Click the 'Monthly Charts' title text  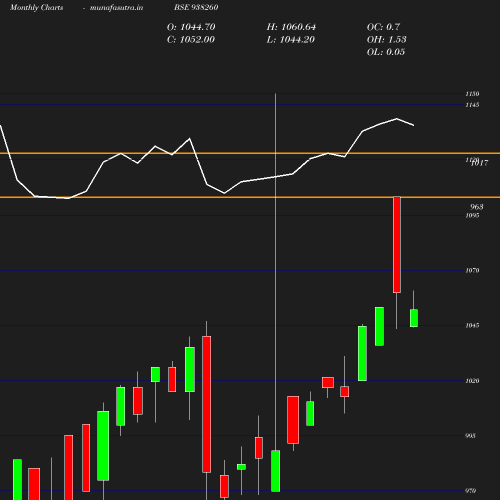click(x=37, y=7)
